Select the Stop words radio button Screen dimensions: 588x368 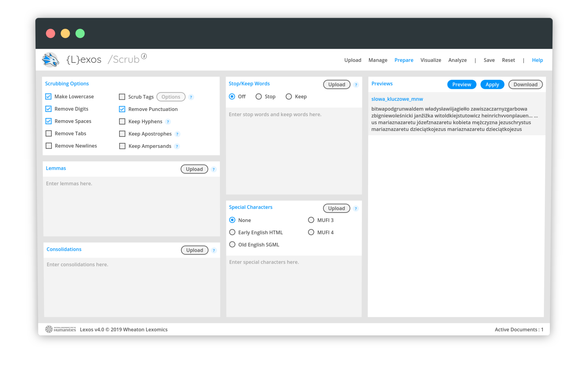point(259,97)
